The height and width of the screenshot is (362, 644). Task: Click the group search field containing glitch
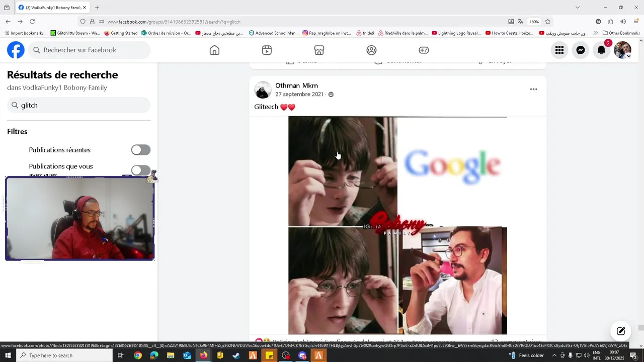point(78,105)
